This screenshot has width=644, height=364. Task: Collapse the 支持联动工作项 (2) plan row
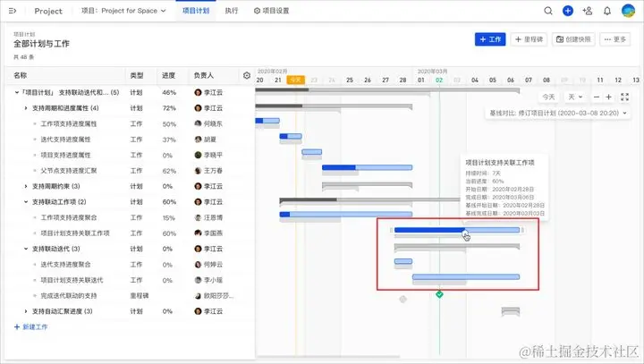(26, 202)
